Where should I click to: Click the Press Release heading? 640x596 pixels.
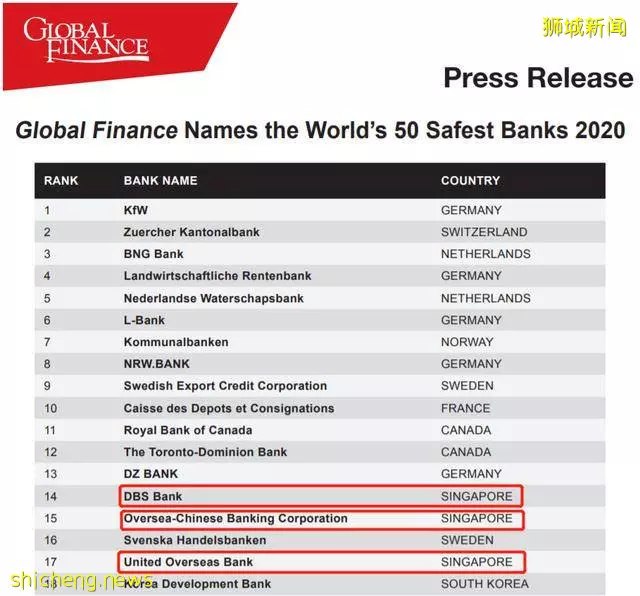(x=538, y=78)
